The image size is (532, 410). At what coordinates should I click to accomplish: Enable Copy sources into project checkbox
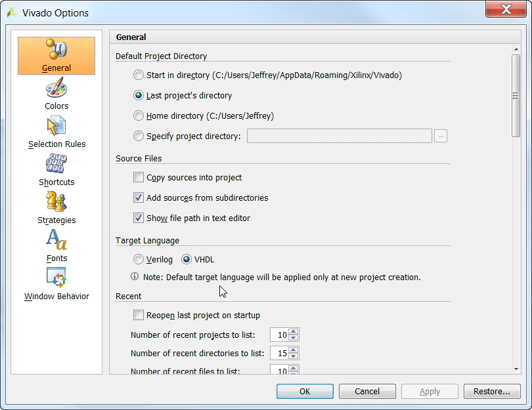click(x=139, y=177)
